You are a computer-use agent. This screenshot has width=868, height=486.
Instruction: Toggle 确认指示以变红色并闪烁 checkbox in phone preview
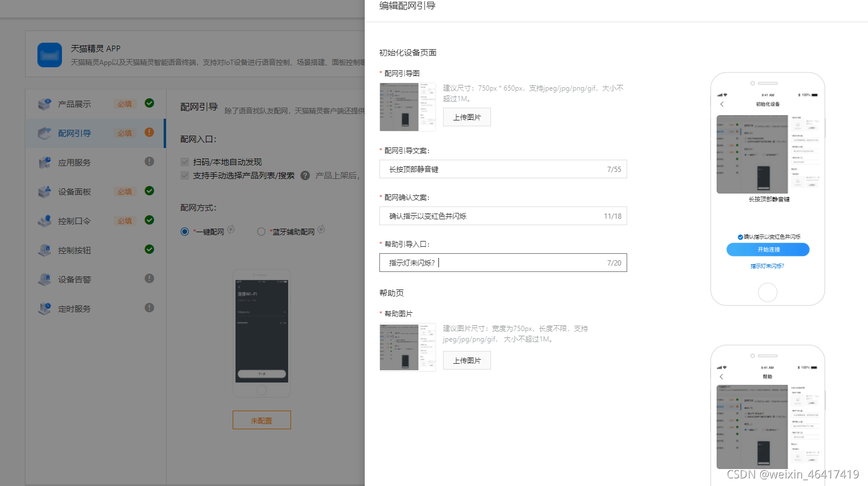tap(741, 237)
